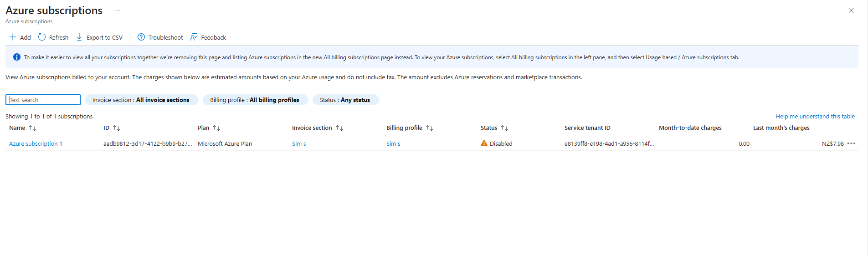This screenshot has width=868, height=256.
Task: Close the Azure subscriptions blade
Action: coord(851,10)
